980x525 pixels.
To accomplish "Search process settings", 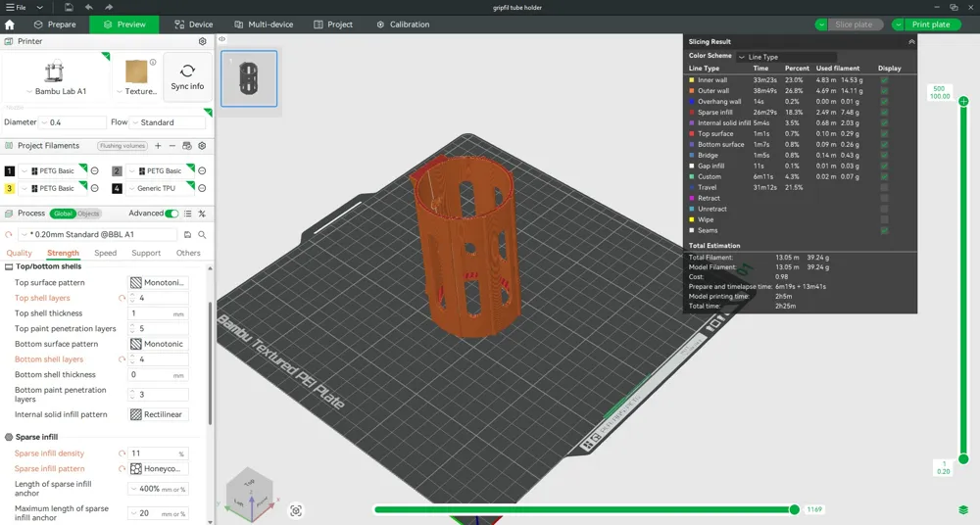I will tap(203, 234).
